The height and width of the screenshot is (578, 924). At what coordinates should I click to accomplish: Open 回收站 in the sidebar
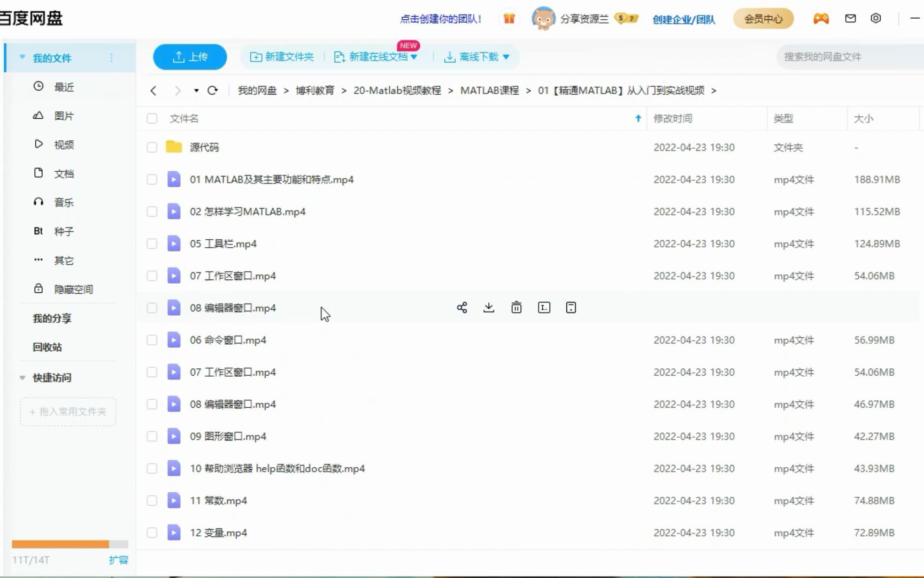point(47,347)
